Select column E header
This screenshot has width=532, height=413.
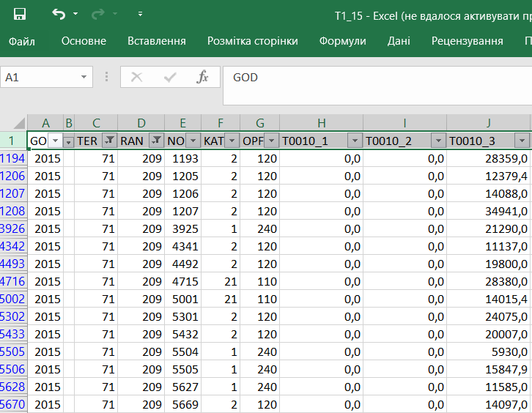[x=183, y=123]
